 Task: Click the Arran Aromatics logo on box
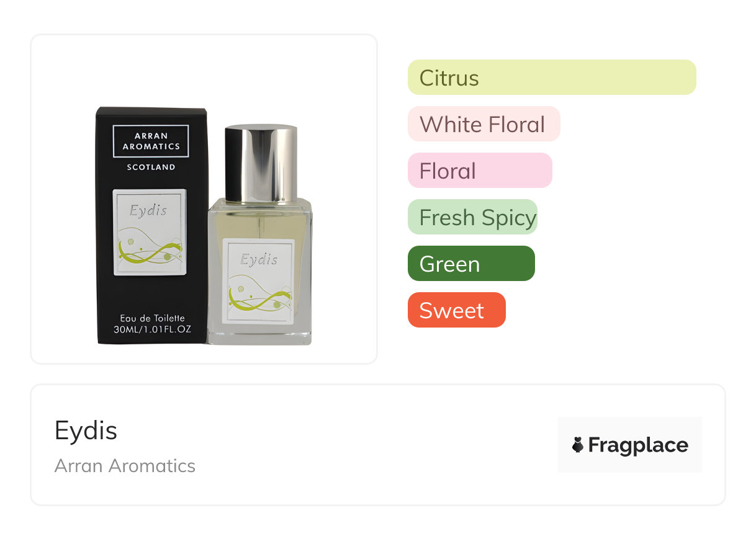pyautogui.click(x=151, y=141)
